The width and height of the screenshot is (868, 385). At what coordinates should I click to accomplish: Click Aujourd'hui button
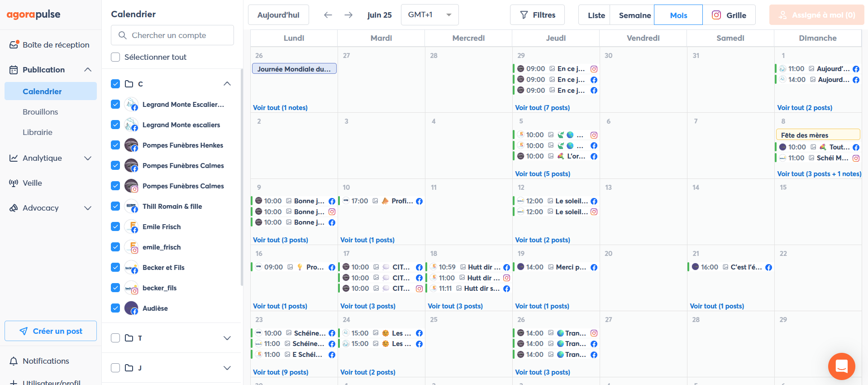[x=278, y=15]
